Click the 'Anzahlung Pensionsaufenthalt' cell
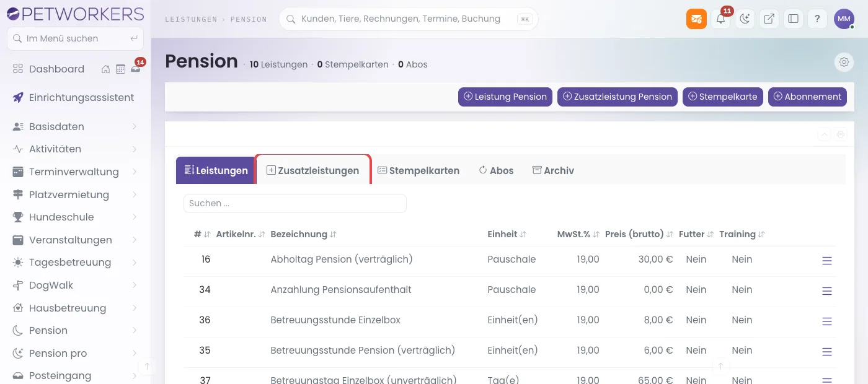The width and height of the screenshot is (868, 384). tap(341, 290)
